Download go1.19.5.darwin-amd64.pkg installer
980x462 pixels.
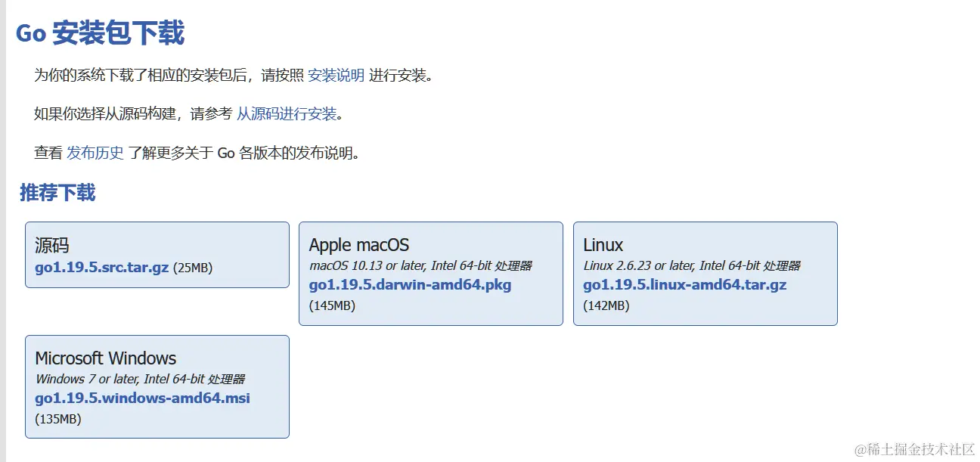tap(410, 285)
